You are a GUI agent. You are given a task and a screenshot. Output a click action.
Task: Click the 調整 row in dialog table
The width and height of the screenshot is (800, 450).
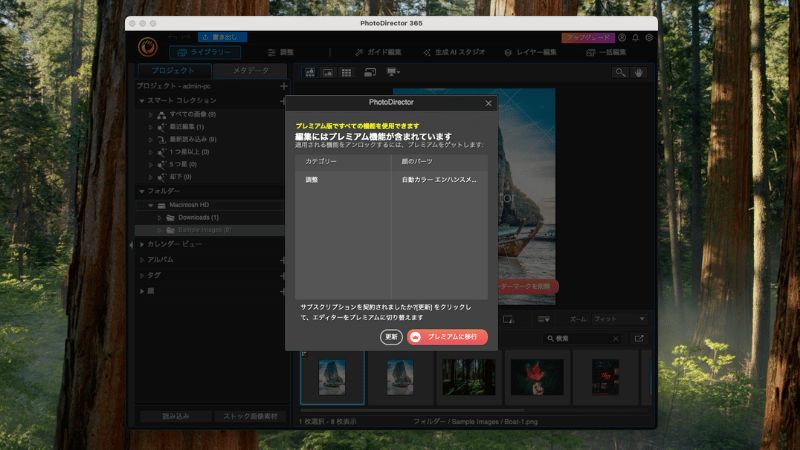pyautogui.click(x=391, y=180)
